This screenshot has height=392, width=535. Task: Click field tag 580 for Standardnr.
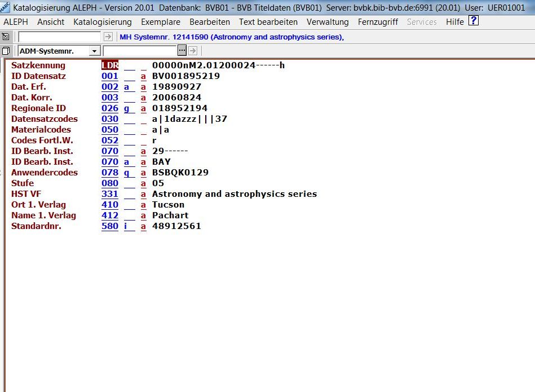[110, 226]
